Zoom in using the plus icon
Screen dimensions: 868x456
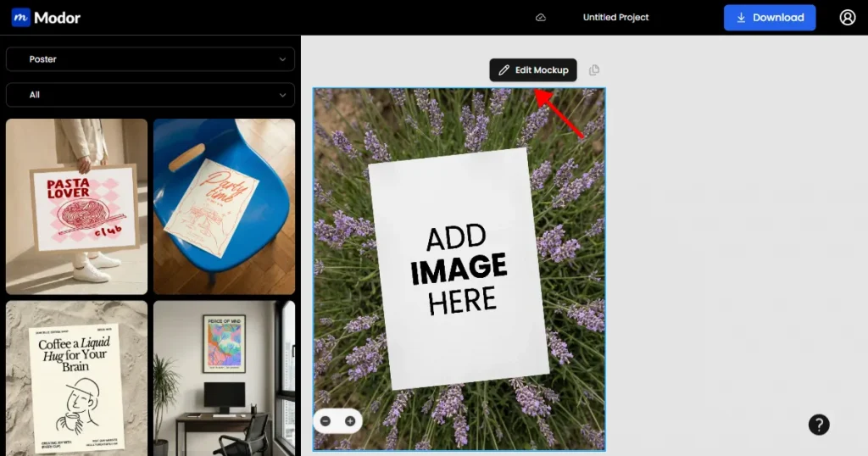point(350,421)
